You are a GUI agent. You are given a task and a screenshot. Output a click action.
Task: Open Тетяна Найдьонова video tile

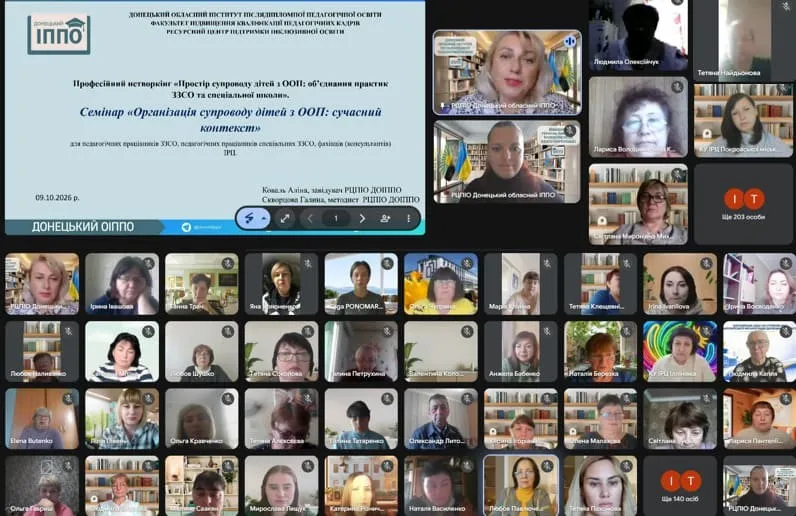pos(744,40)
